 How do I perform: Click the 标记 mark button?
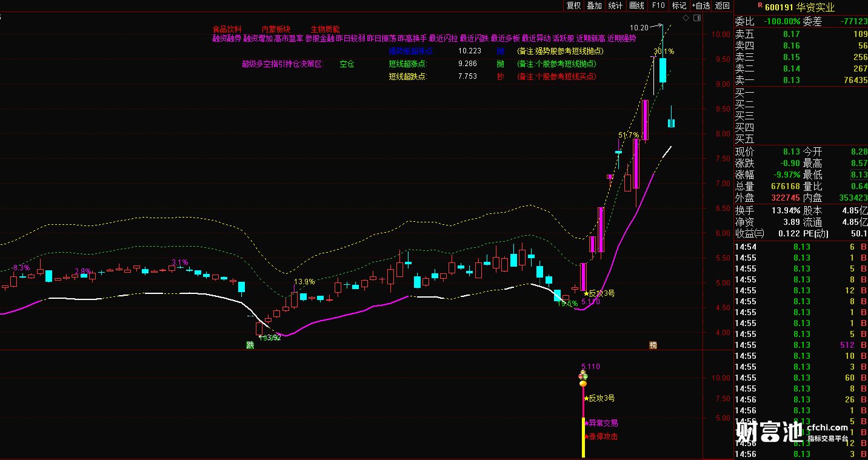[x=679, y=5]
